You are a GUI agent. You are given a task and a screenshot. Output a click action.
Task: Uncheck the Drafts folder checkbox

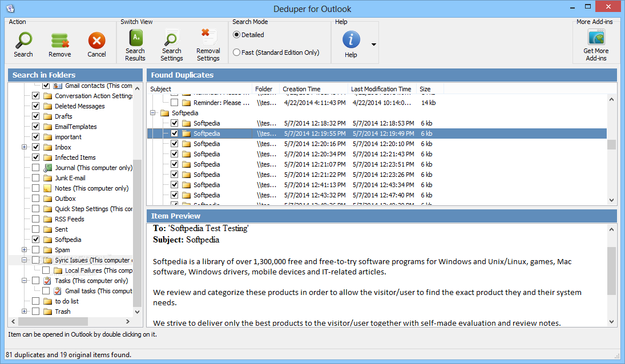(36, 116)
